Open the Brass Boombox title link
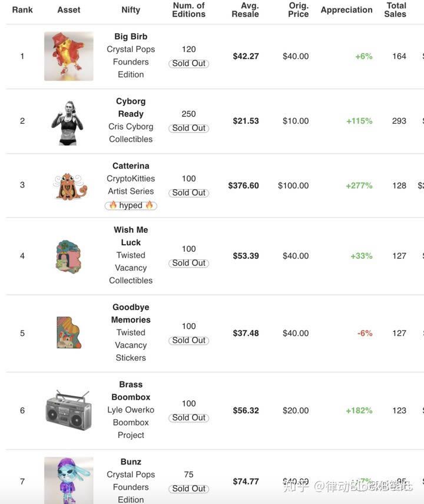The height and width of the screenshot is (504, 424). (x=131, y=391)
